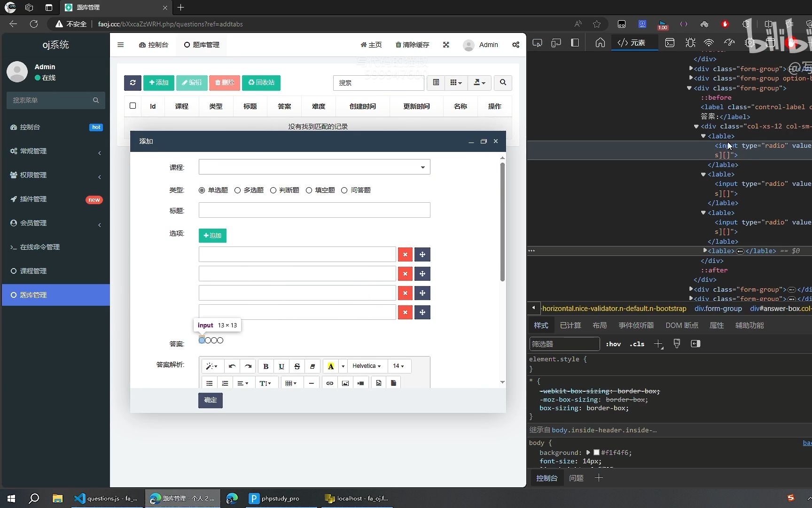Check the select-all checkbox in table header
The width and height of the screenshot is (812, 508).
[133, 106]
